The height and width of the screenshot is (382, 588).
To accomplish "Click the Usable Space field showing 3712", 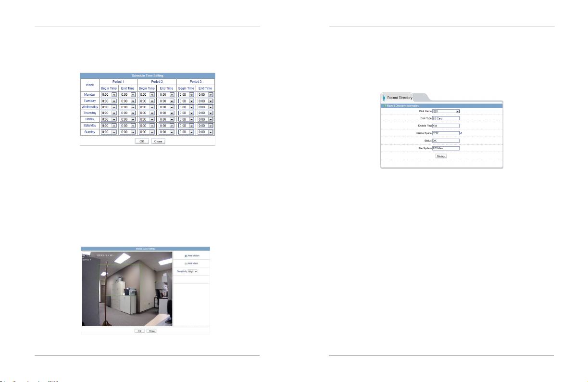I will click(x=446, y=133).
